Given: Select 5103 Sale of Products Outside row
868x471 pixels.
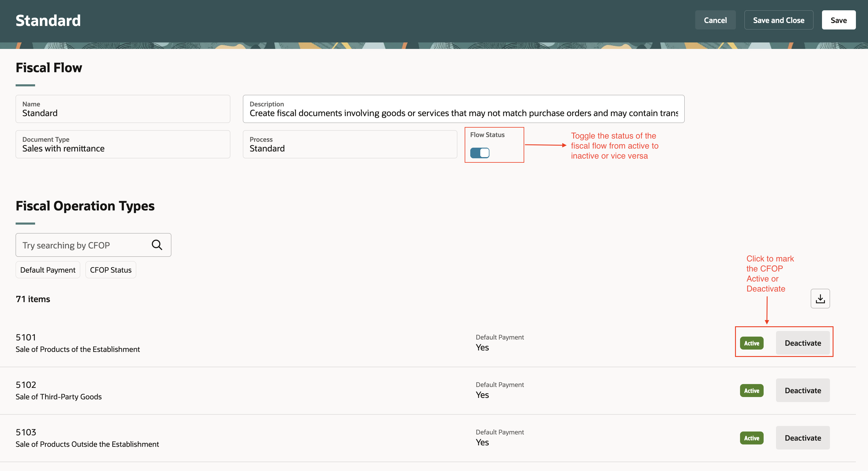Looking at the screenshot, I should (236, 438).
